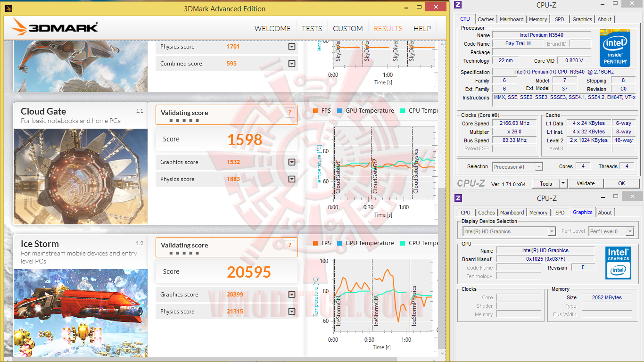Click the 0.820 V Core VID value
Screen dimensions: 644x362
pos(574,61)
